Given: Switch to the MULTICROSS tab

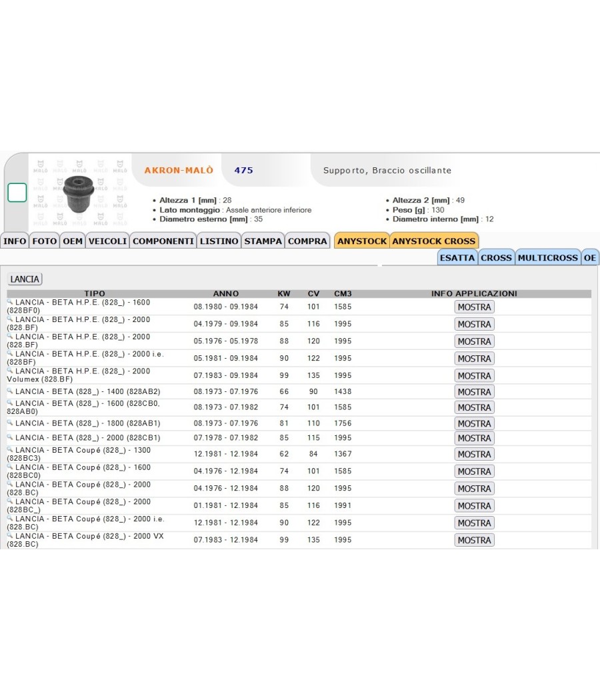Looking at the screenshot, I should [x=548, y=257].
